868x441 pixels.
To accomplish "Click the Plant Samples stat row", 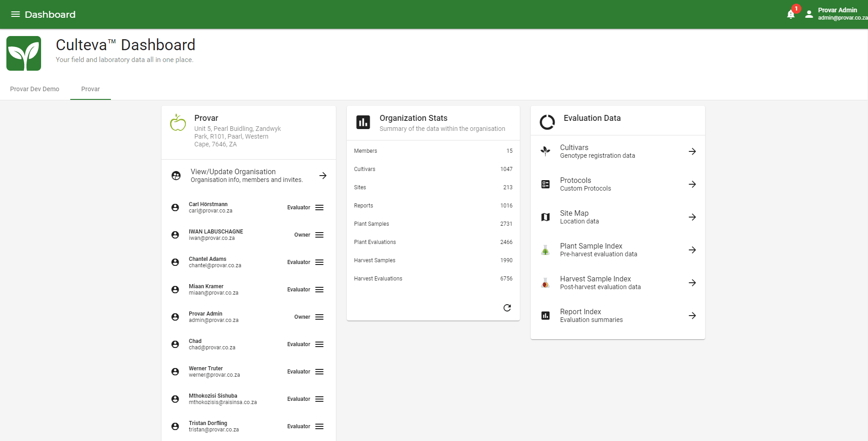I will [x=433, y=224].
